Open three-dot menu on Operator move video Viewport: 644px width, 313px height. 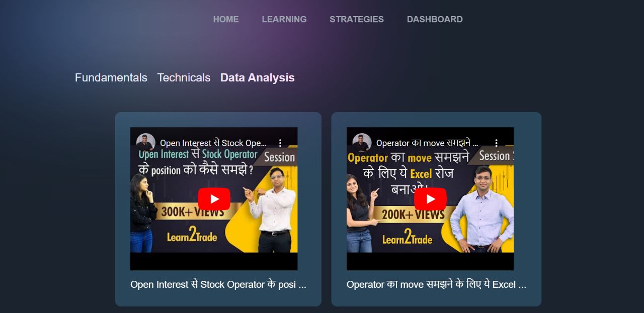(496, 143)
